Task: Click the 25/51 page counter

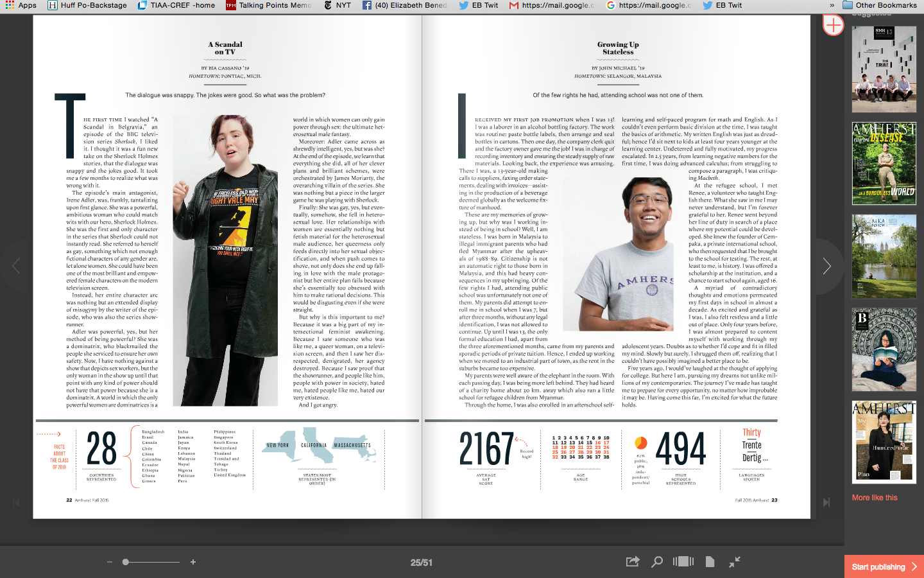Action: click(x=422, y=563)
